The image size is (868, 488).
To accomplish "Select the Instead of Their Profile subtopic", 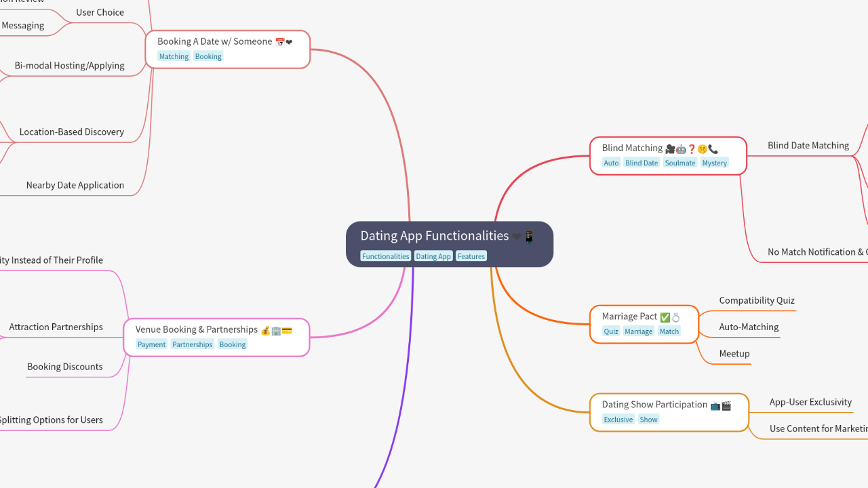I will (52, 260).
